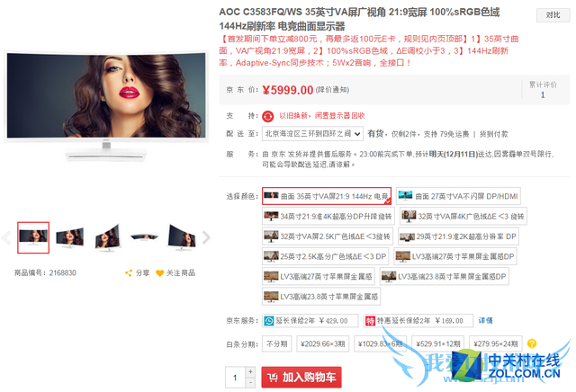Open 以旧换新, 闲置显示器回收 link
Image resolution: width=576 pixels, height=392 pixels.
pyautogui.click(x=322, y=116)
